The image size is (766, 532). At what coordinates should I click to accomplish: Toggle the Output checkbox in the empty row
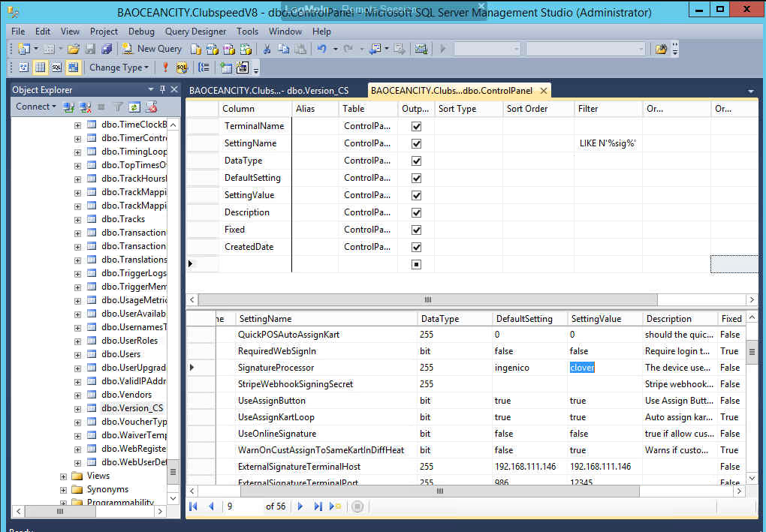coord(416,264)
